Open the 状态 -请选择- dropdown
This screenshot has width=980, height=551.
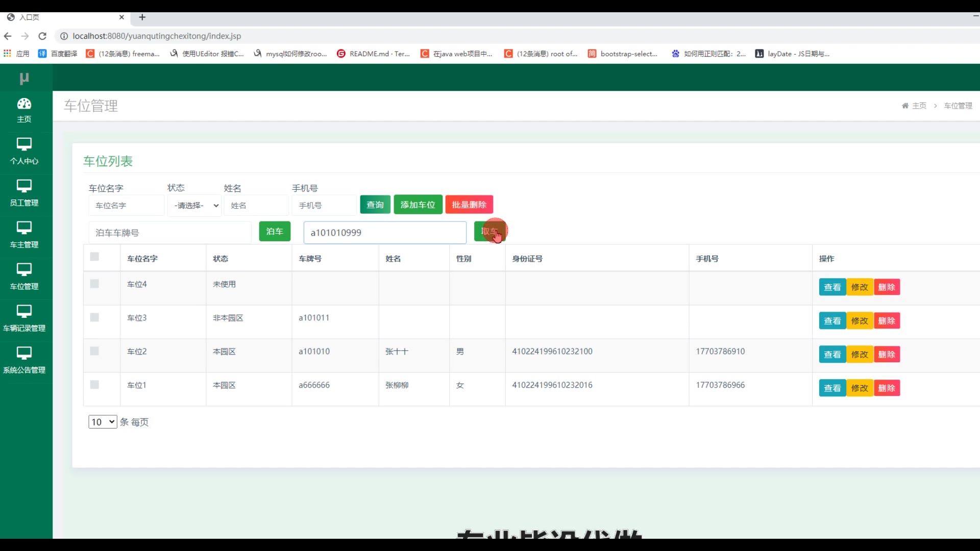pos(195,206)
